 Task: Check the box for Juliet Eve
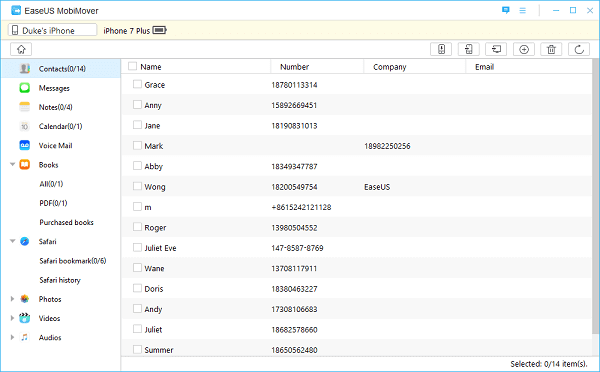point(137,247)
